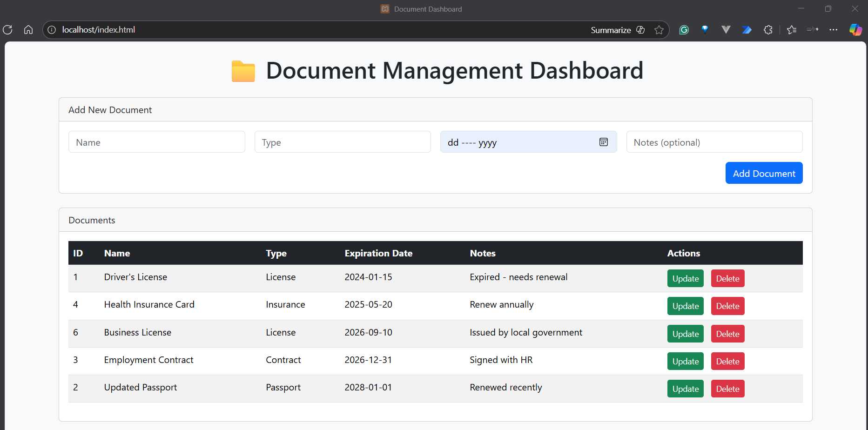Image resolution: width=868 pixels, height=430 pixels.
Task: Open the blue gem extension icon
Action: tap(705, 30)
